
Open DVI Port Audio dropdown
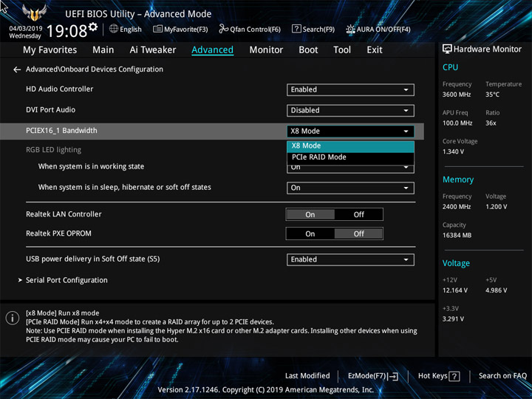pyautogui.click(x=350, y=110)
